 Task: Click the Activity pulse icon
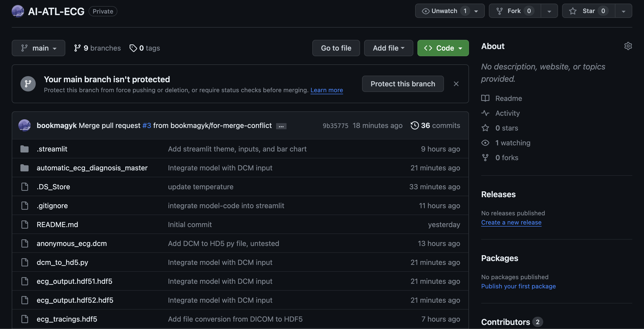tap(485, 113)
